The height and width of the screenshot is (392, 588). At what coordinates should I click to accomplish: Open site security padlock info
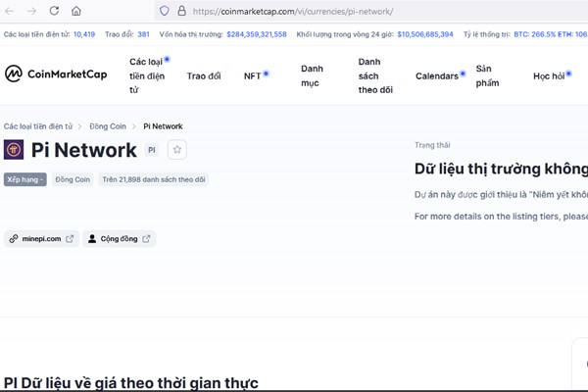click(x=180, y=11)
